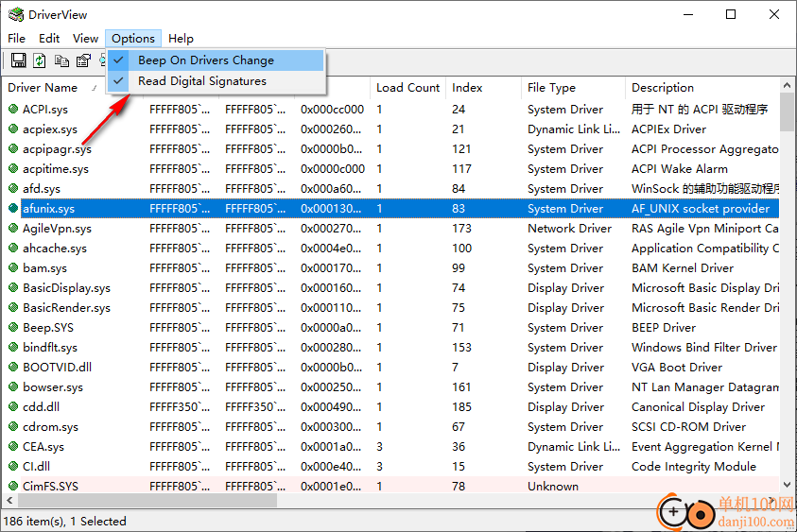The image size is (797, 532).
Task: Toggle Read Digital Signatures option
Action: (x=216, y=80)
